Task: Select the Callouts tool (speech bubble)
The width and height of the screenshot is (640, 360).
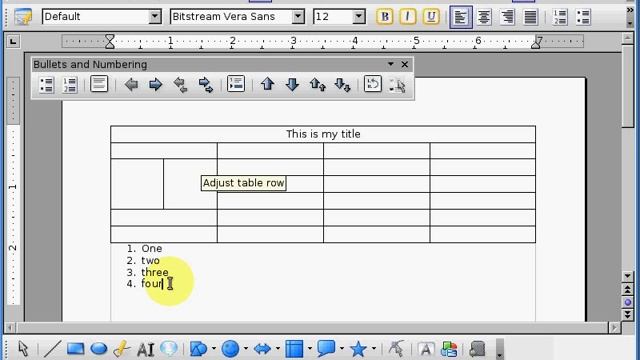Action: 169,349
